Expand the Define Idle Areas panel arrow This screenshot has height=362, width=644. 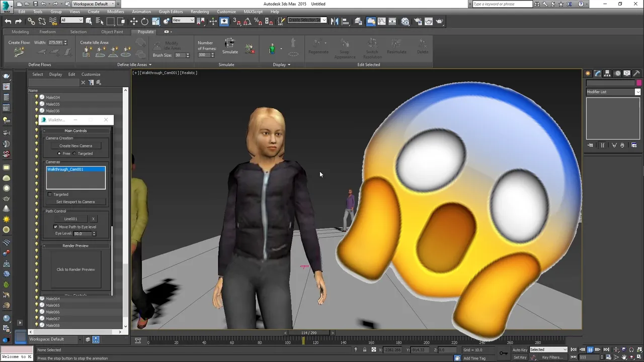(x=150, y=65)
